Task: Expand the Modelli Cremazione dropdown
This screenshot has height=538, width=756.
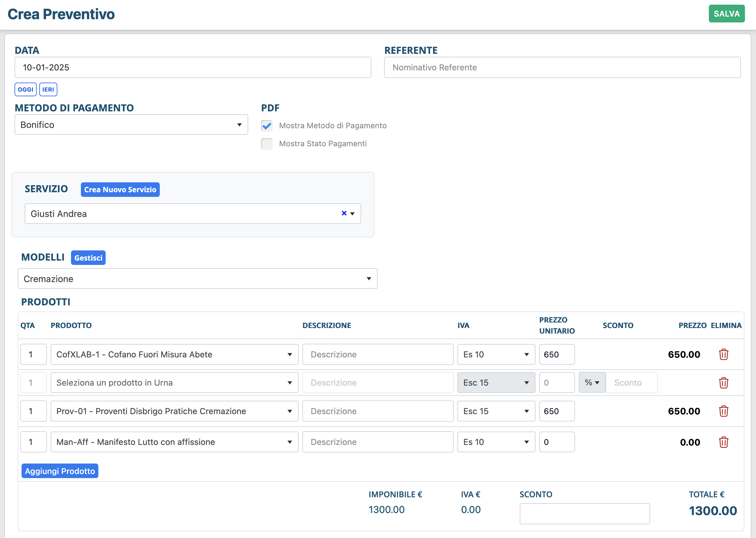Action: (197, 279)
